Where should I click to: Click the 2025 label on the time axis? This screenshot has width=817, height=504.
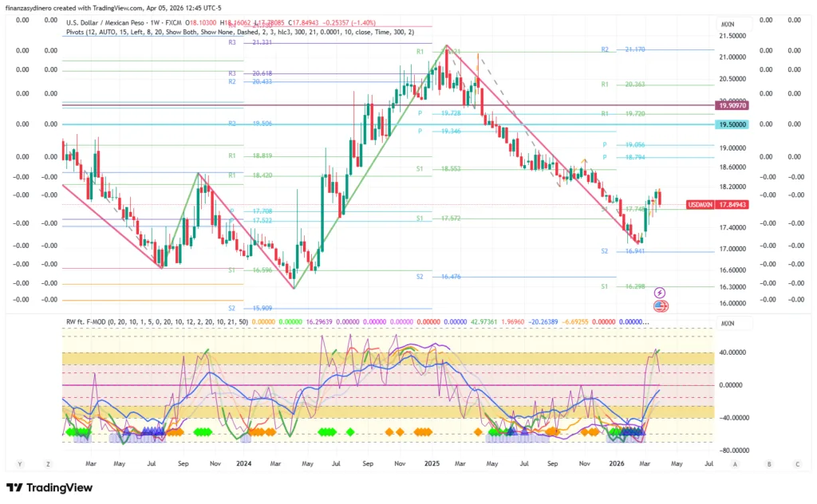[x=432, y=463]
